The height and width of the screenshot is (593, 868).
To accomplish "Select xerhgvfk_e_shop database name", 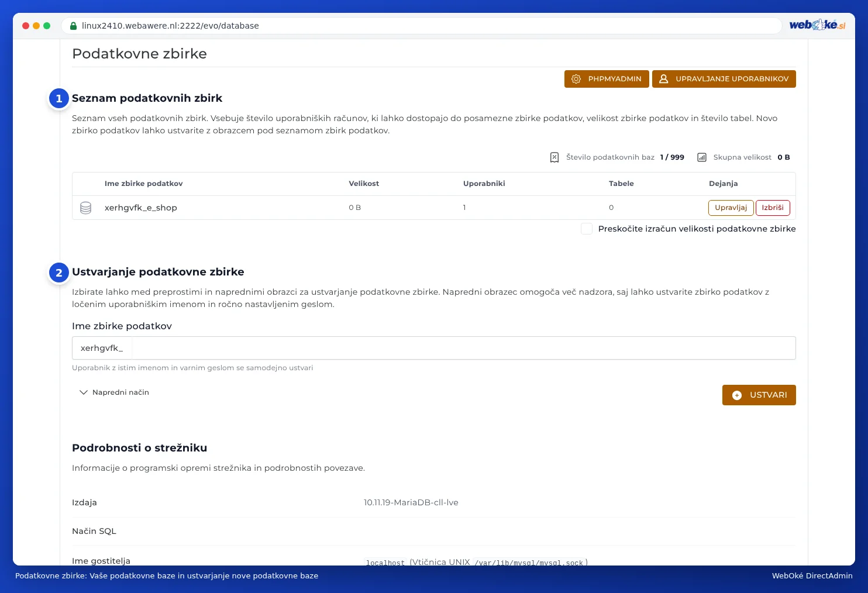I will tap(141, 208).
